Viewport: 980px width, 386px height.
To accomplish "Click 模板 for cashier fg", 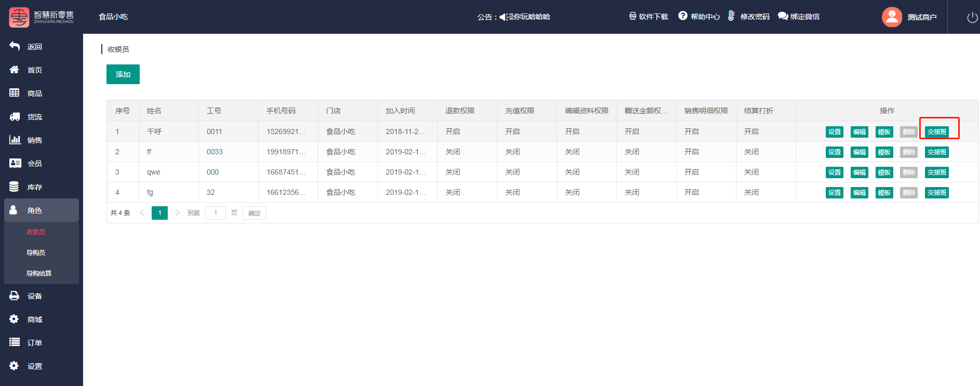I will pyautogui.click(x=884, y=193).
